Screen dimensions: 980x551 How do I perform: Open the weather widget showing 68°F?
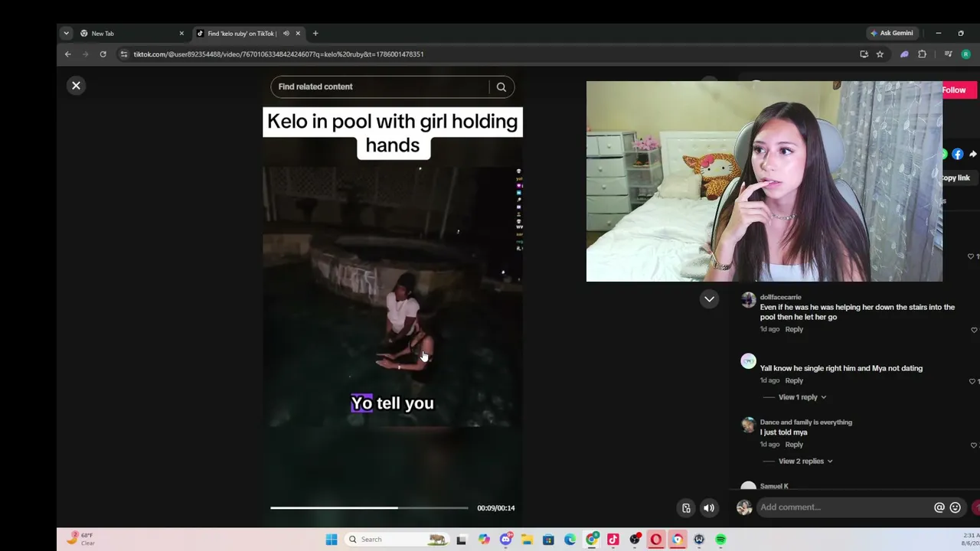pos(81,540)
